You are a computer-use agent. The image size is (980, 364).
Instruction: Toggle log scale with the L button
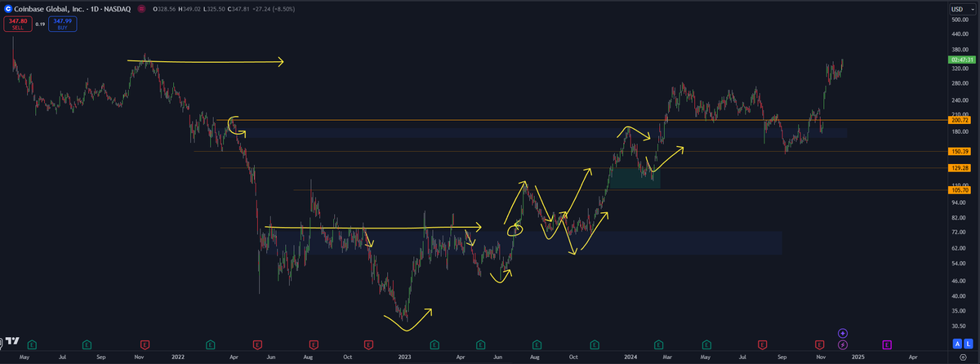968,344
